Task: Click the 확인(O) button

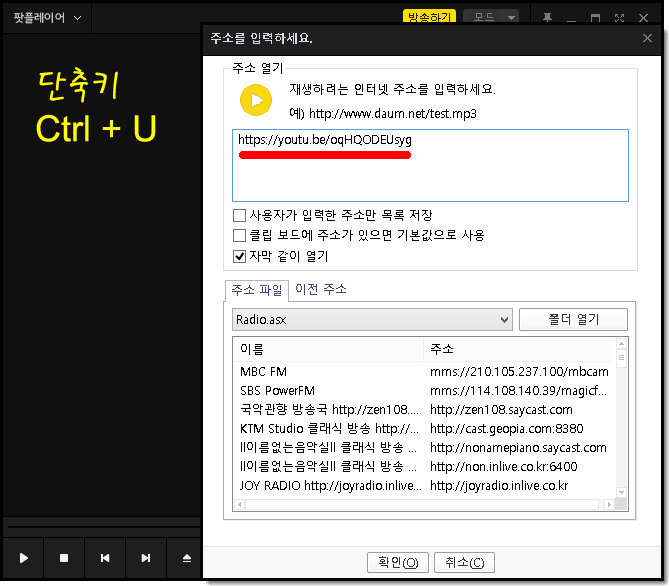Action: (398, 563)
